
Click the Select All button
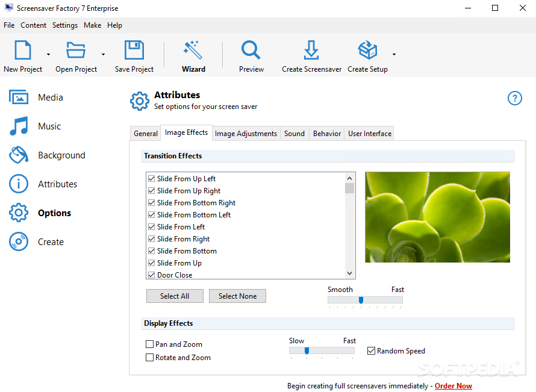(175, 296)
